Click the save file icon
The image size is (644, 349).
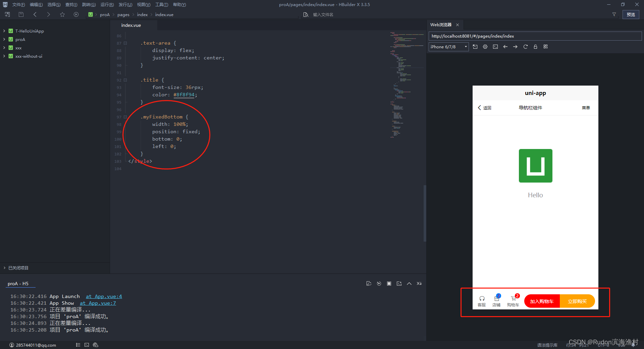tap(21, 14)
